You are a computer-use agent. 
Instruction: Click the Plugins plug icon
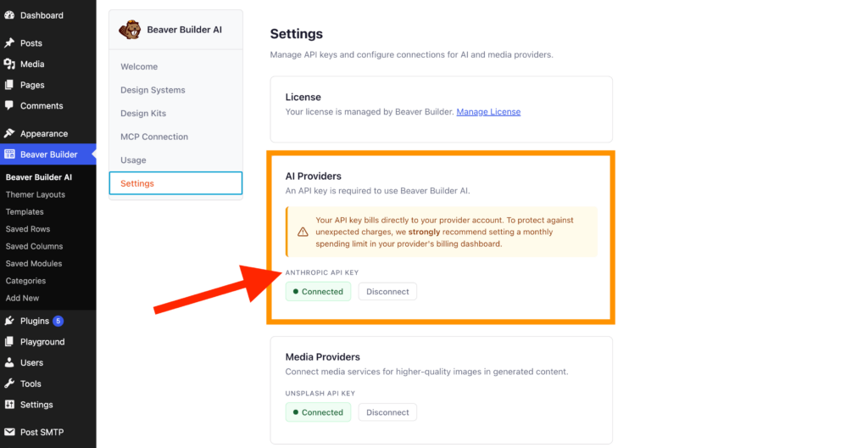click(x=8, y=321)
